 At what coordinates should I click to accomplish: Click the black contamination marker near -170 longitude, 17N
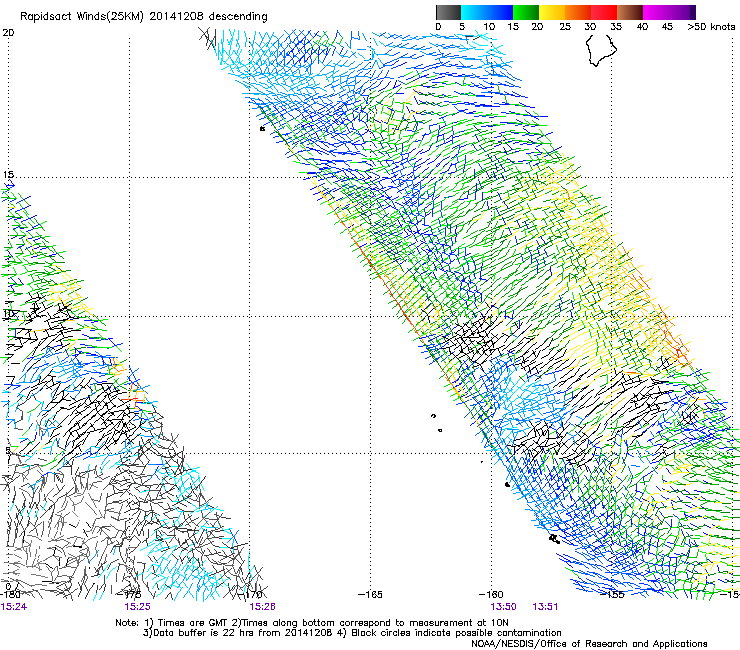click(262, 128)
